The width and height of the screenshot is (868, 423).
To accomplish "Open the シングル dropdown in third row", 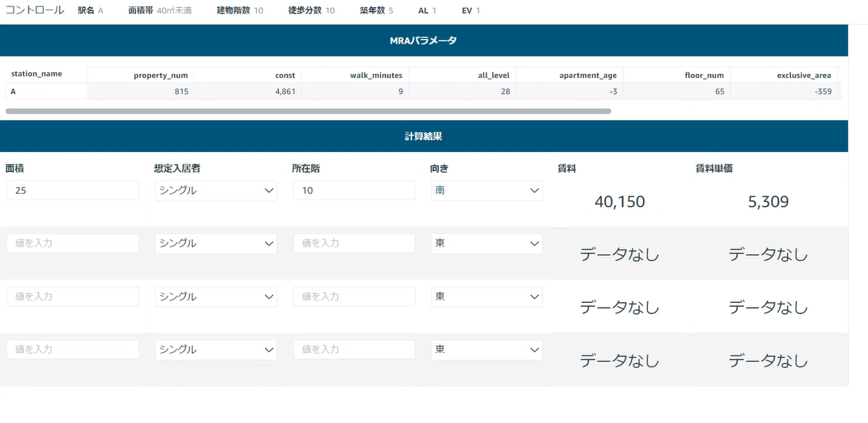I will tap(216, 297).
